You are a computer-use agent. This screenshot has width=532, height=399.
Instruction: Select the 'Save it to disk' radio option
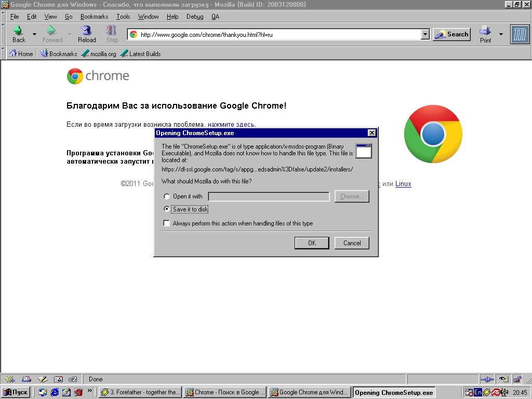(x=167, y=209)
